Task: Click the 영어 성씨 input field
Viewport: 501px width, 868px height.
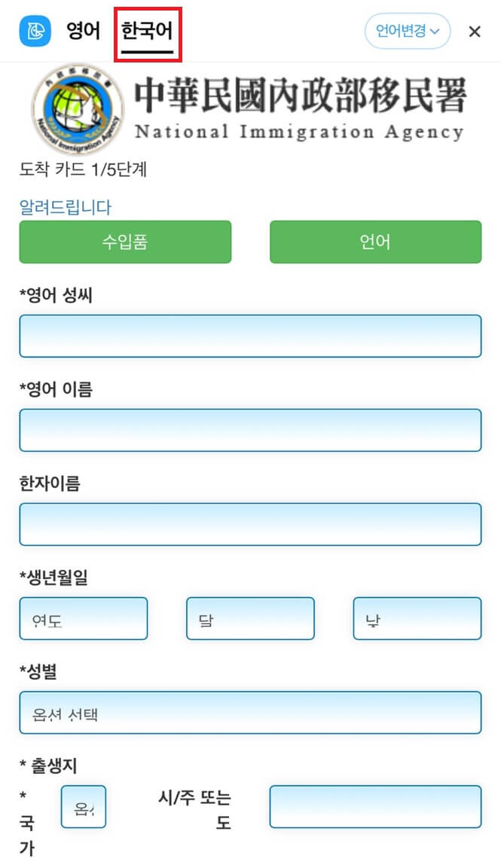Action: 250,336
